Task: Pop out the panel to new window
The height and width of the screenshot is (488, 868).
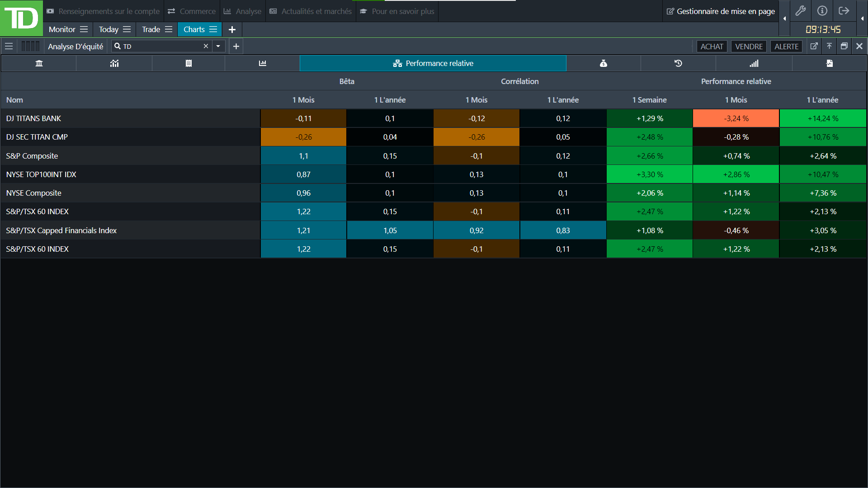Action: tap(814, 46)
